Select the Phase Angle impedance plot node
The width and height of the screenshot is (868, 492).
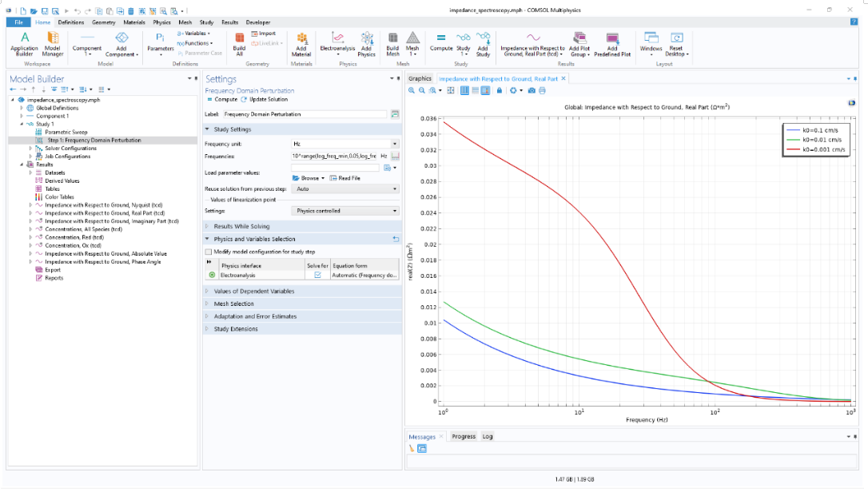[103, 262]
